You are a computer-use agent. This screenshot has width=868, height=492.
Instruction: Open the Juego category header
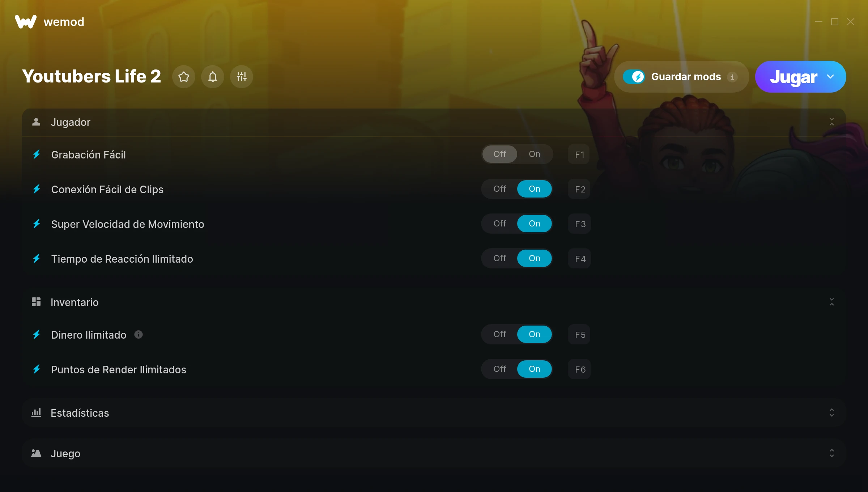tap(434, 453)
